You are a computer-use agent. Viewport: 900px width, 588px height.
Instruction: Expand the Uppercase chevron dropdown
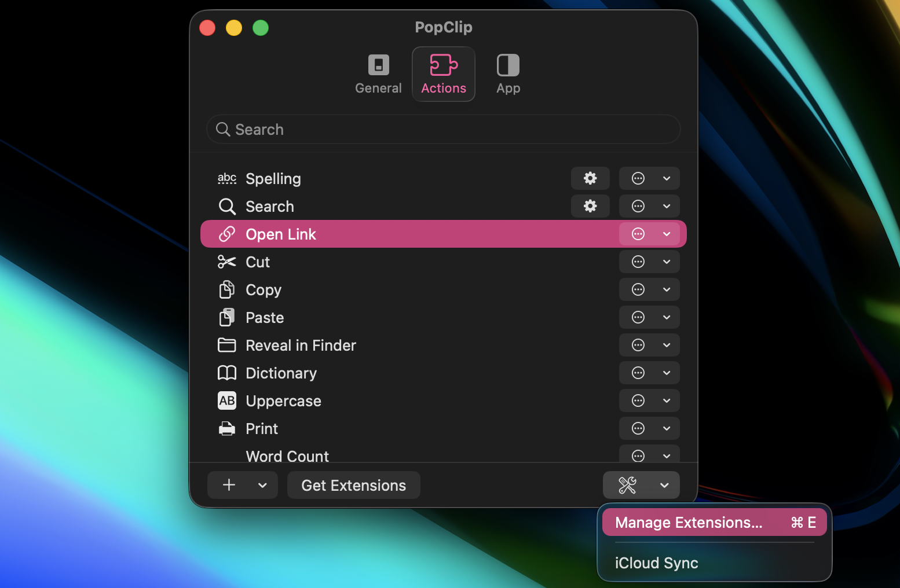667,400
